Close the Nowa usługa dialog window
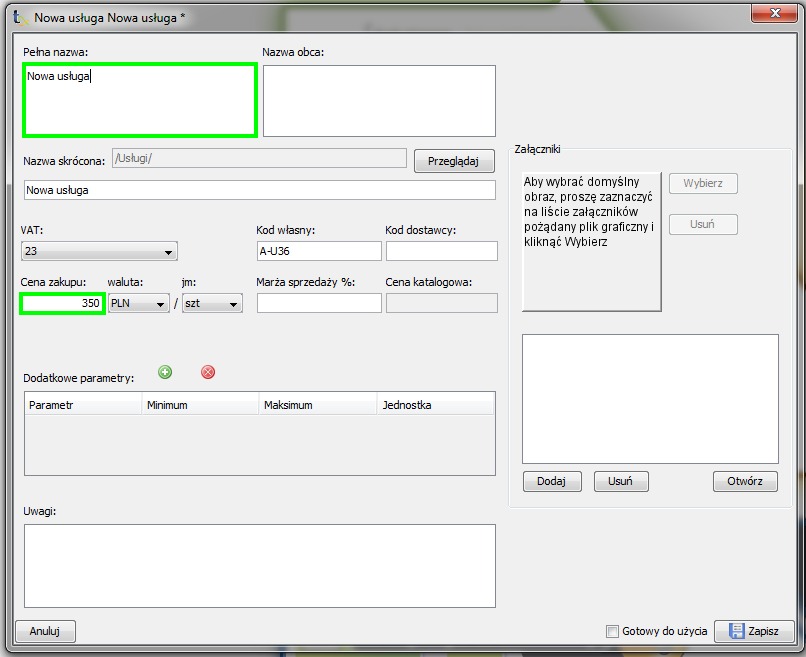 (x=775, y=13)
